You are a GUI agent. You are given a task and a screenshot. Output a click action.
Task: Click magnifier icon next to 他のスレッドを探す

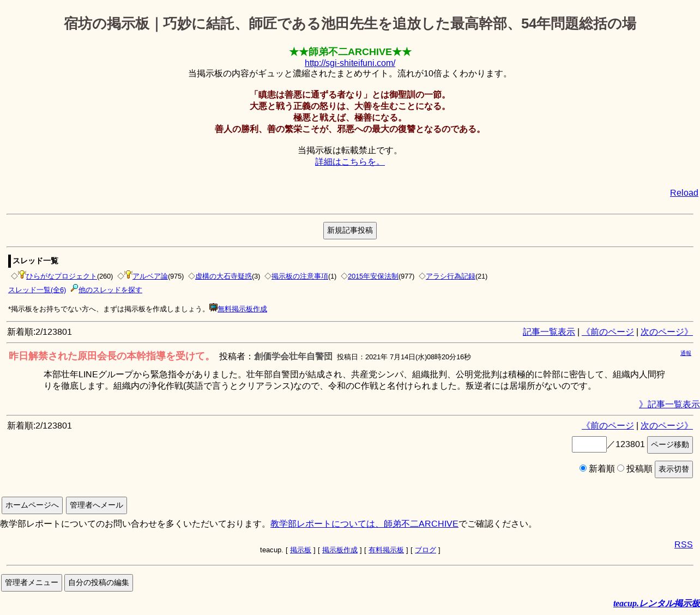pyautogui.click(x=74, y=288)
